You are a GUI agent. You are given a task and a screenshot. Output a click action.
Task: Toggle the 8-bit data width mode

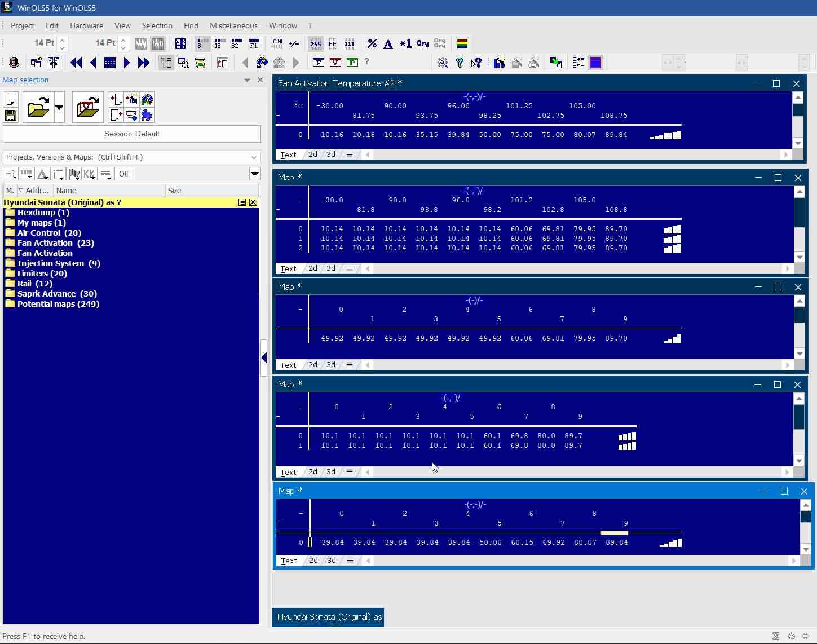(202, 43)
